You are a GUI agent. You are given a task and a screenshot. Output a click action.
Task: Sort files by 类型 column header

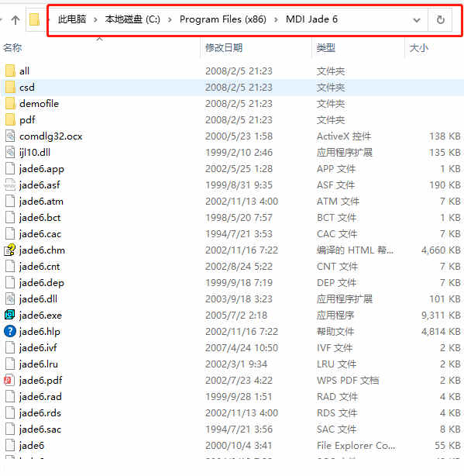click(x=325, y=47)
